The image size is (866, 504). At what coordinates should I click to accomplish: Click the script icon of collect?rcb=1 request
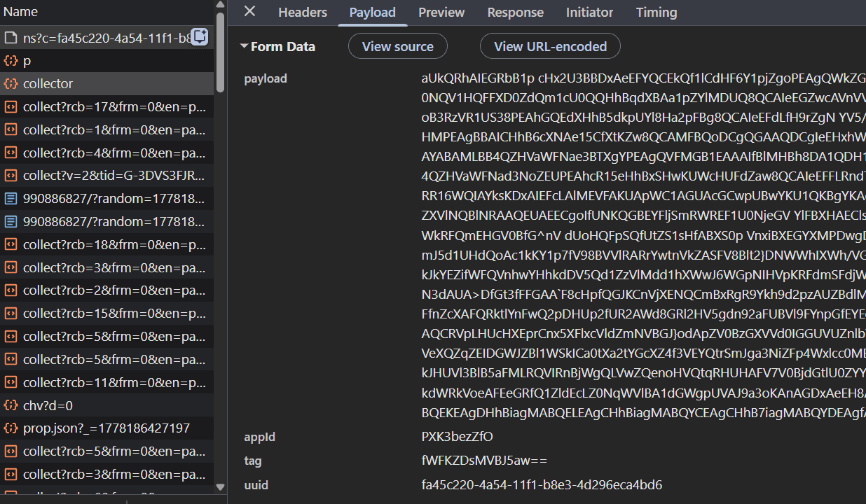tap(11, 130)
